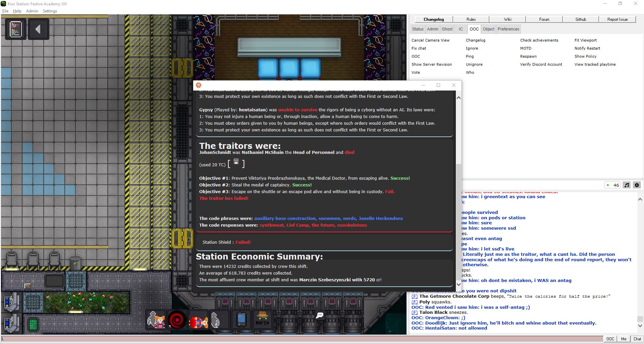Open the Forum button
644x344 pixels.
click(544, 19)
